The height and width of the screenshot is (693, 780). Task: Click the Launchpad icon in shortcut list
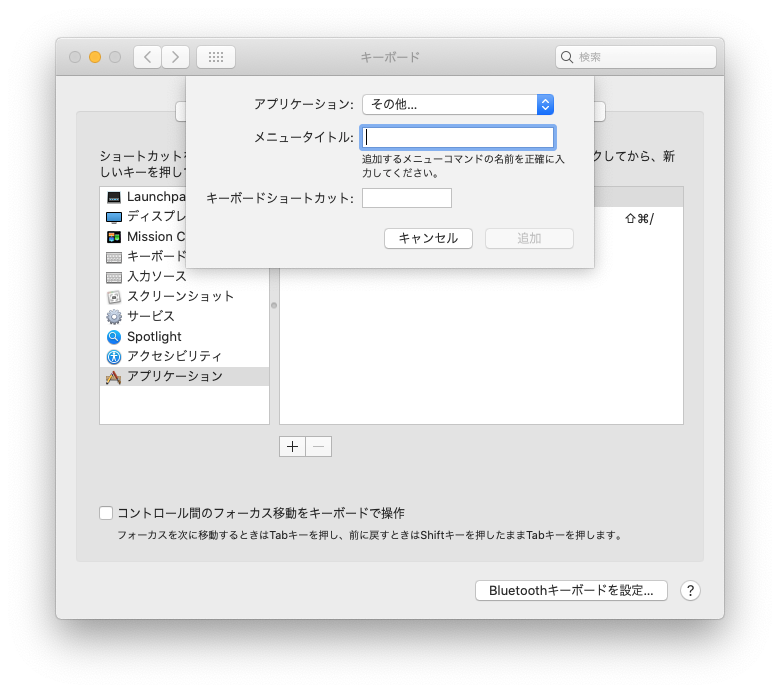pyautogui.click(x=114, y=198)
